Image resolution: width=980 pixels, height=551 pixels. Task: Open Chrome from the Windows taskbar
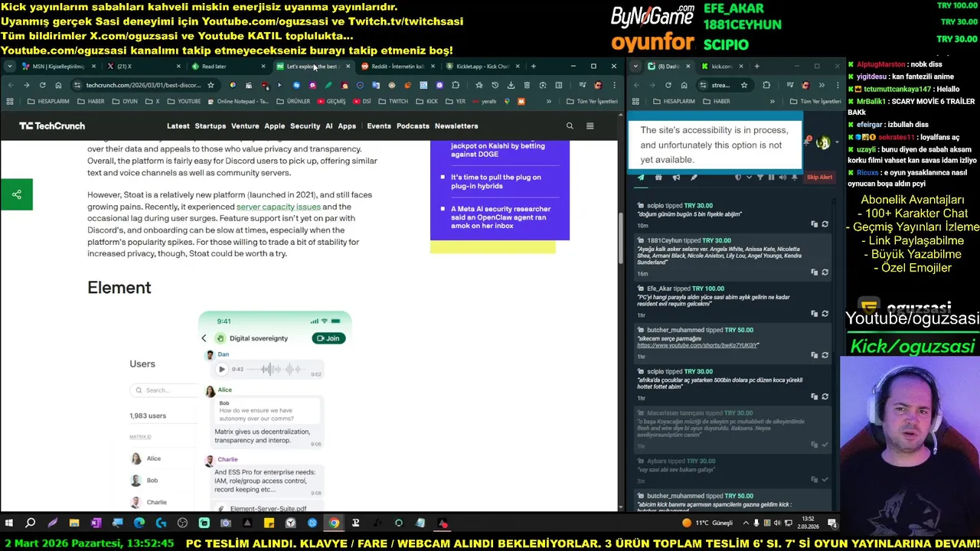click(334, 523)
